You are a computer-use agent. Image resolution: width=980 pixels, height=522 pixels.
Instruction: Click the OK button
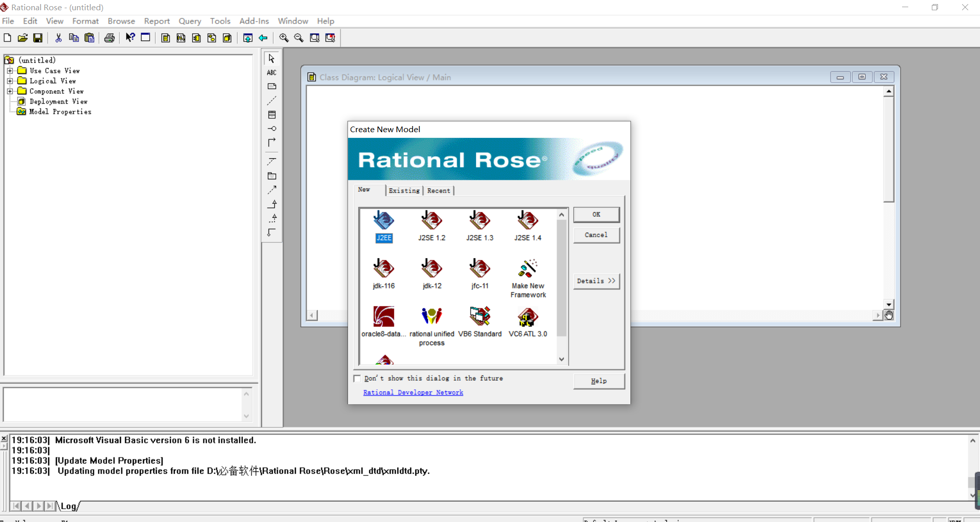coord(596,215)
